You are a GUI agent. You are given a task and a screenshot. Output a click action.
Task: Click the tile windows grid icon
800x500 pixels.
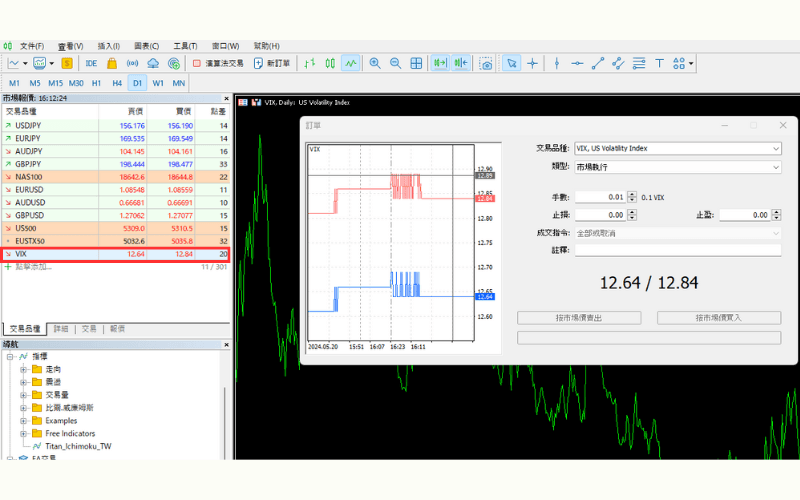click(416, 63)
